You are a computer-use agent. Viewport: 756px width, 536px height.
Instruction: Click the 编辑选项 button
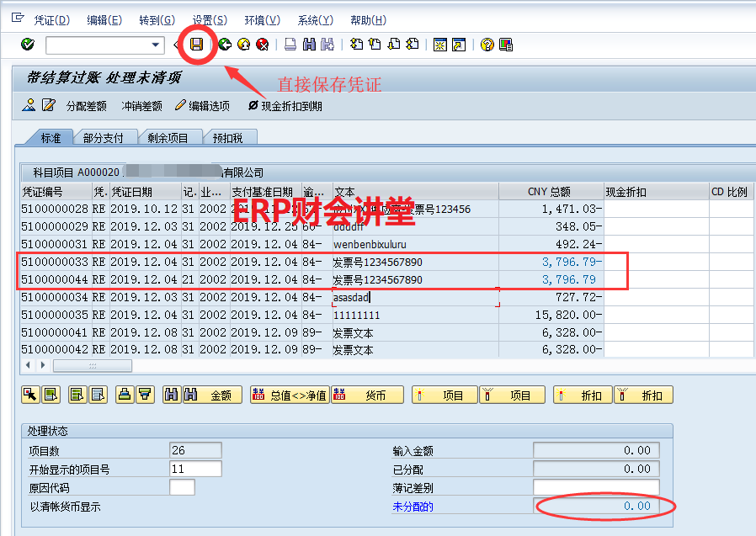tap(202, 106)
